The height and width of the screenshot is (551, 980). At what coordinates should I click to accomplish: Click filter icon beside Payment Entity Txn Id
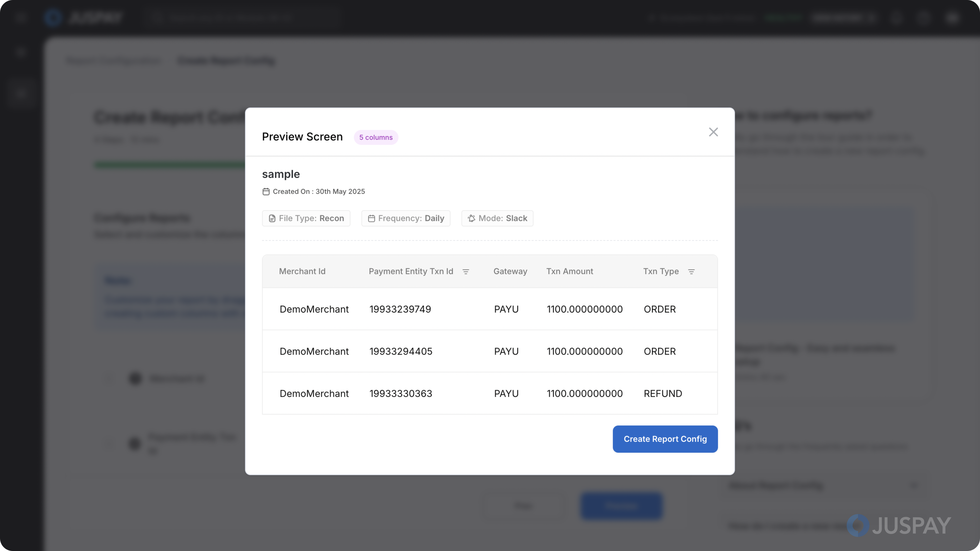coord(466,271)
